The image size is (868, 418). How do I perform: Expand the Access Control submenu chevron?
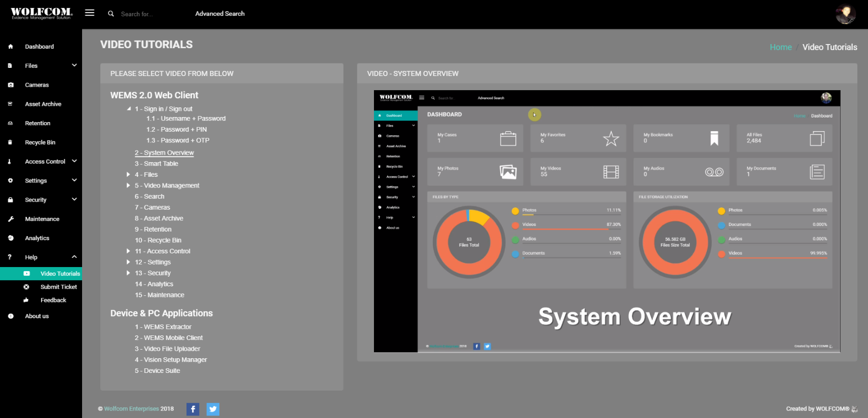74,161
